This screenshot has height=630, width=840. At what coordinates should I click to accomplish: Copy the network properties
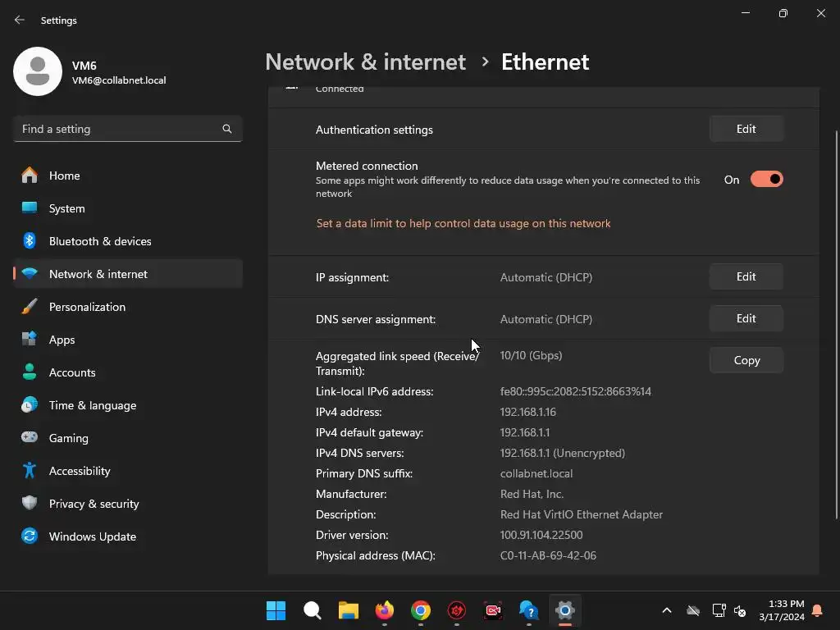point(746,361)
